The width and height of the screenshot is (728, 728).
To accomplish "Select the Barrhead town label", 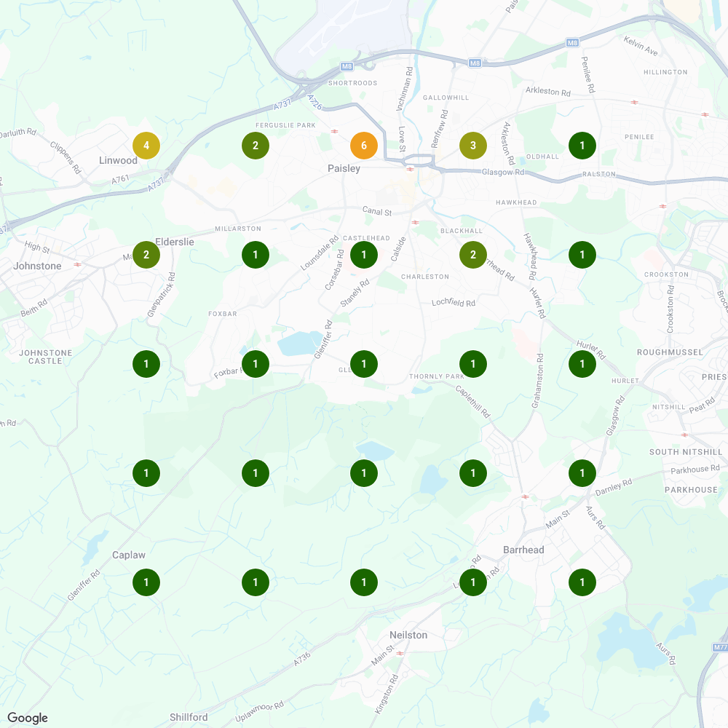I will point(523,550).
